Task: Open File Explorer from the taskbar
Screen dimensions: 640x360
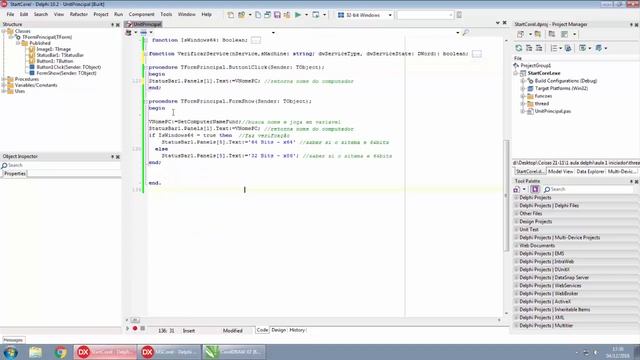Action: (36, 352)
